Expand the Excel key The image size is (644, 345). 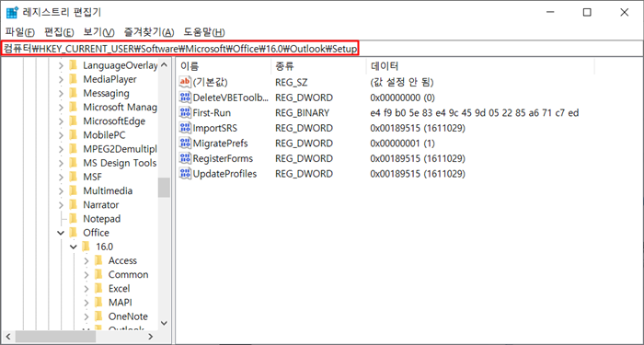[x=86, y=289]
